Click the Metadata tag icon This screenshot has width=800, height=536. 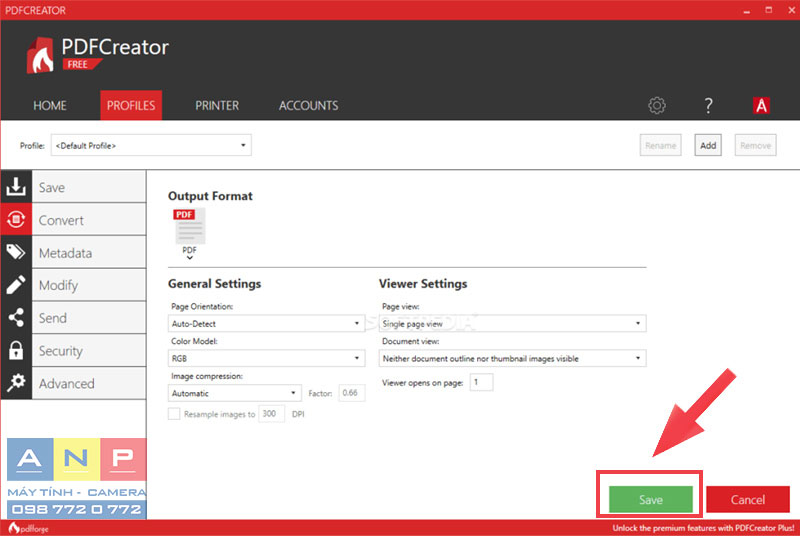coord(16,252)
